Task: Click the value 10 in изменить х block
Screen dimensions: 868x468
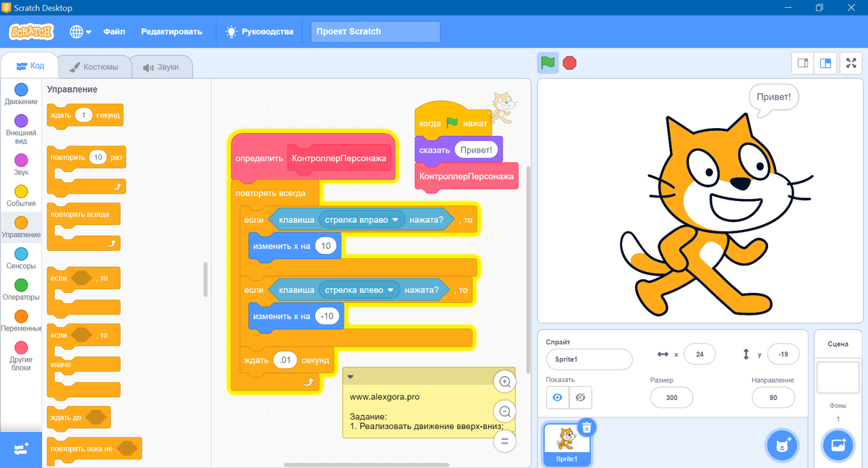Action: (325, 246)
